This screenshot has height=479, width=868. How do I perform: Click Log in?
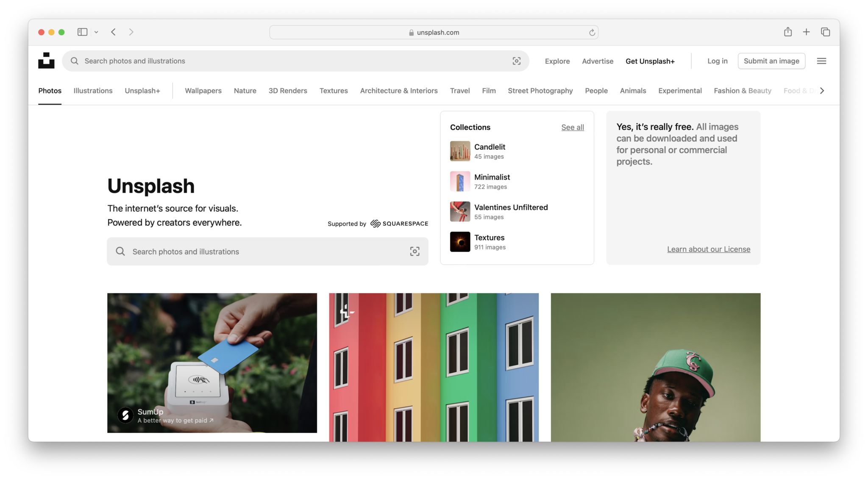(717, 61)
